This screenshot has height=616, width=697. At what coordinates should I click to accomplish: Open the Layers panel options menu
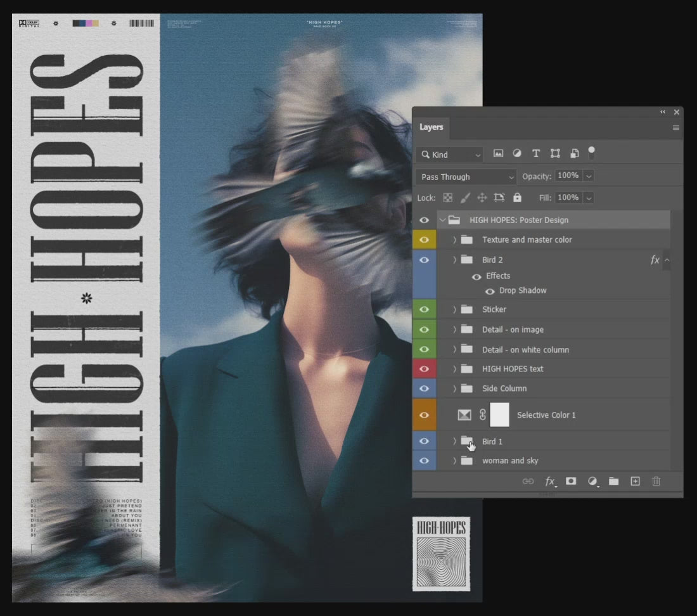click(675, 127)
